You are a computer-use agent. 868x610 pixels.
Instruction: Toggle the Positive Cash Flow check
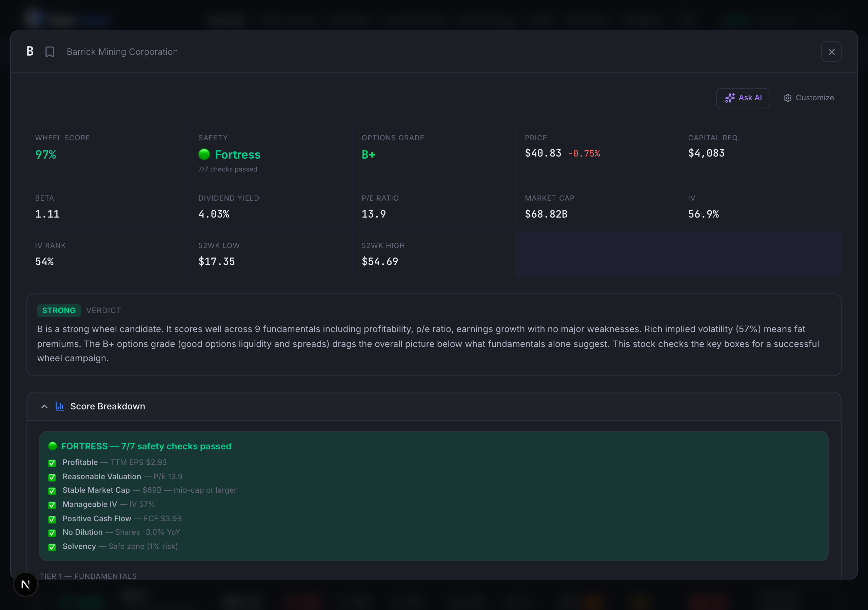coord(52,519)
